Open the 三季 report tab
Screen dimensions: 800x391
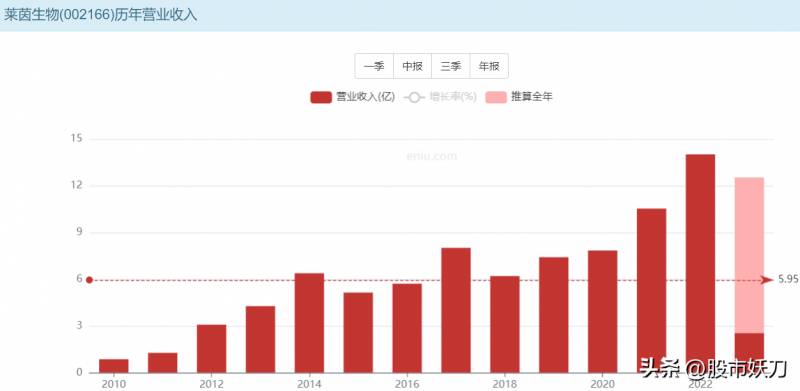pos(451,66)
